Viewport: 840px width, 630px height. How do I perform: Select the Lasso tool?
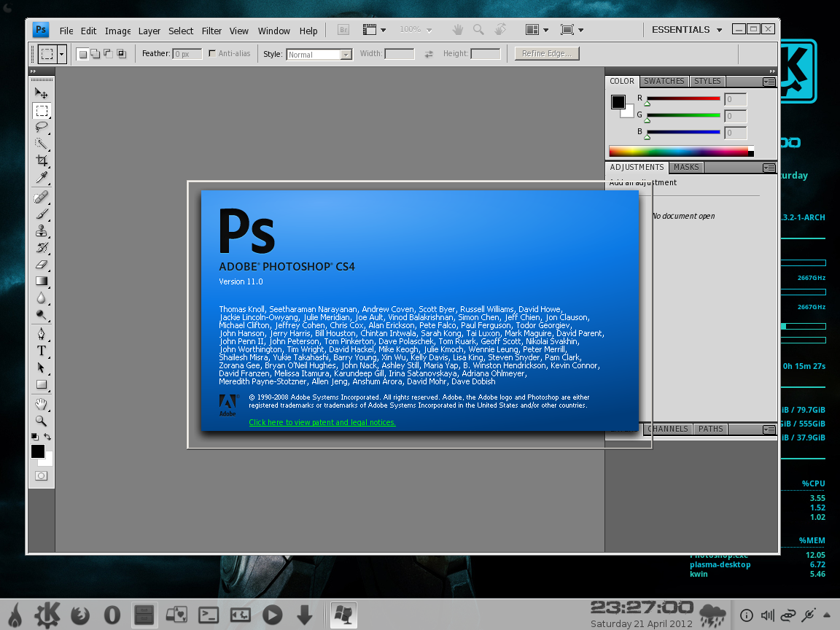click(x=42, y=127)
